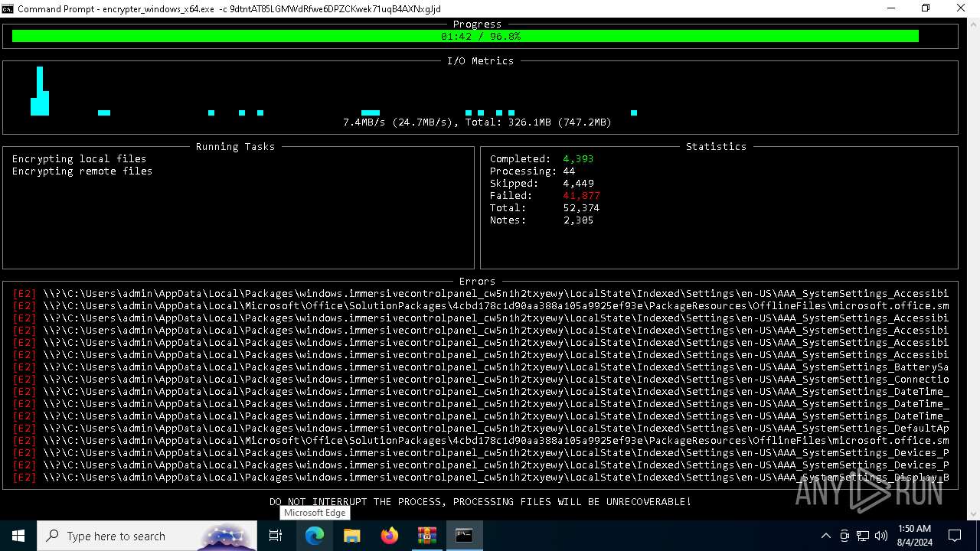
Task: Click the error line ending SystemSettings_DefaultAp
Action: (481, 428)
